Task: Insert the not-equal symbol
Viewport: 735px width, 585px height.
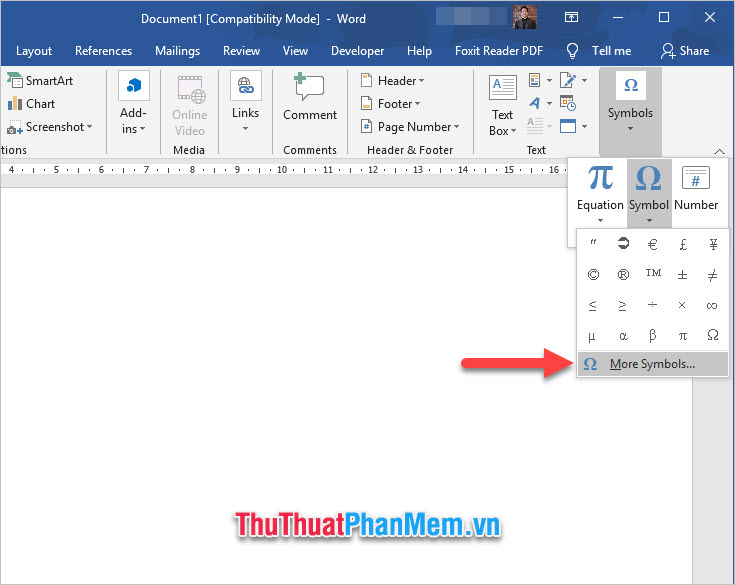Action: (712, 275)
